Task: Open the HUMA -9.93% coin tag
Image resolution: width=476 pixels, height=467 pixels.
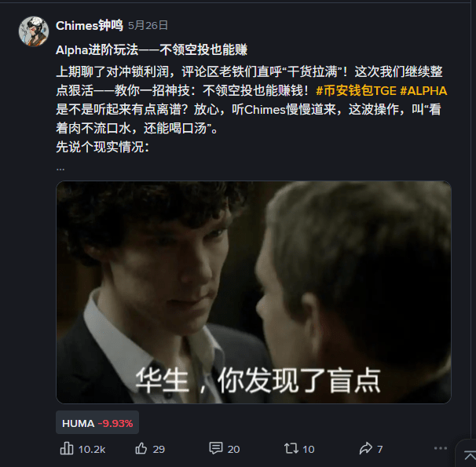Action: point(97,423)
